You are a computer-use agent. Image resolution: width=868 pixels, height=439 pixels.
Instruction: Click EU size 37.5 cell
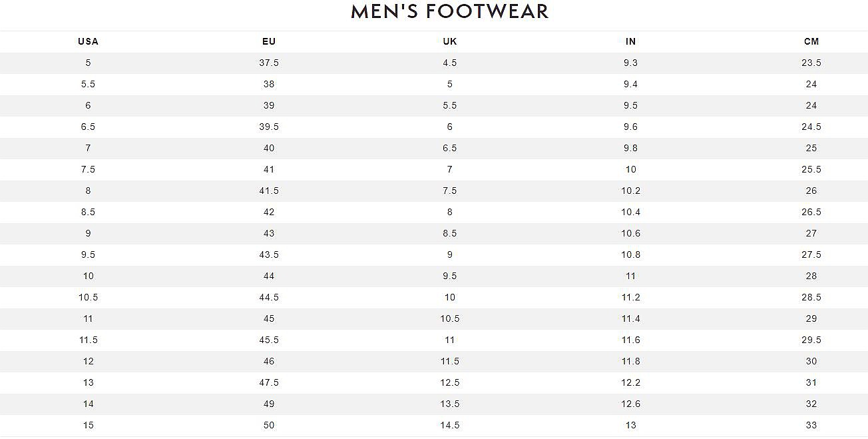[269, 63]
